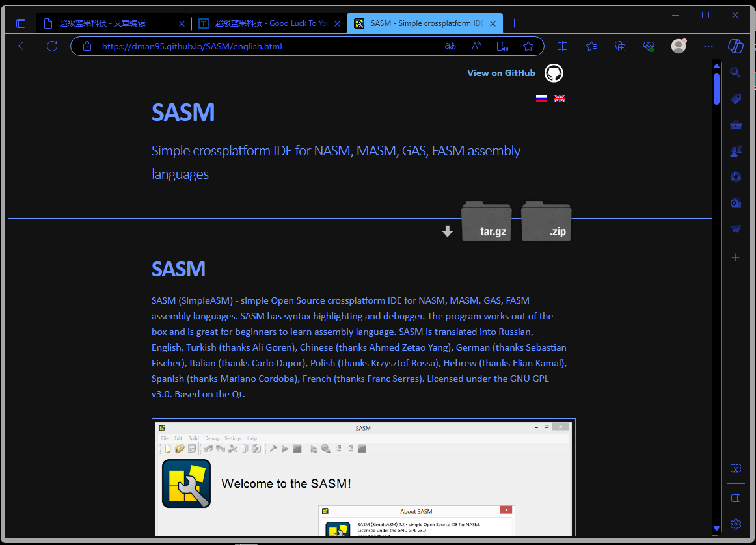
Task: Open split screen view
Action: (562, 46)
